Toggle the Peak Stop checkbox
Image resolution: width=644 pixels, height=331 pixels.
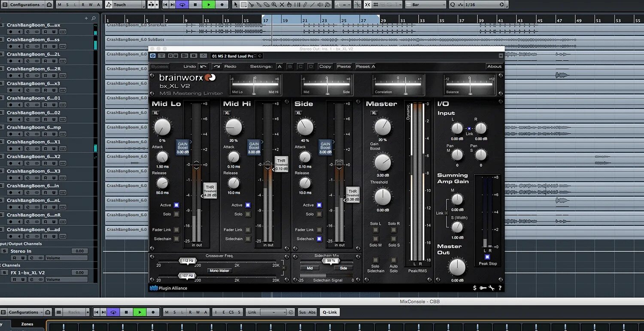(487, 257)
